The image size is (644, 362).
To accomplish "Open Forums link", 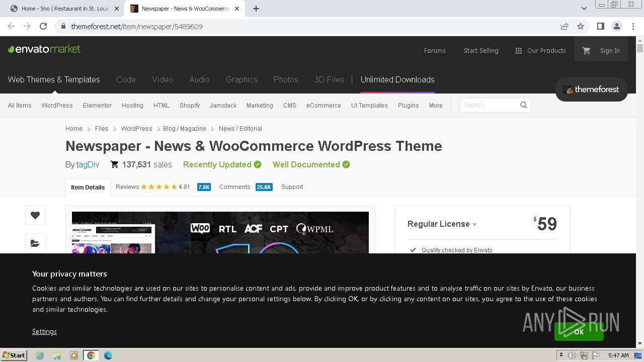I will pos(435,50).
